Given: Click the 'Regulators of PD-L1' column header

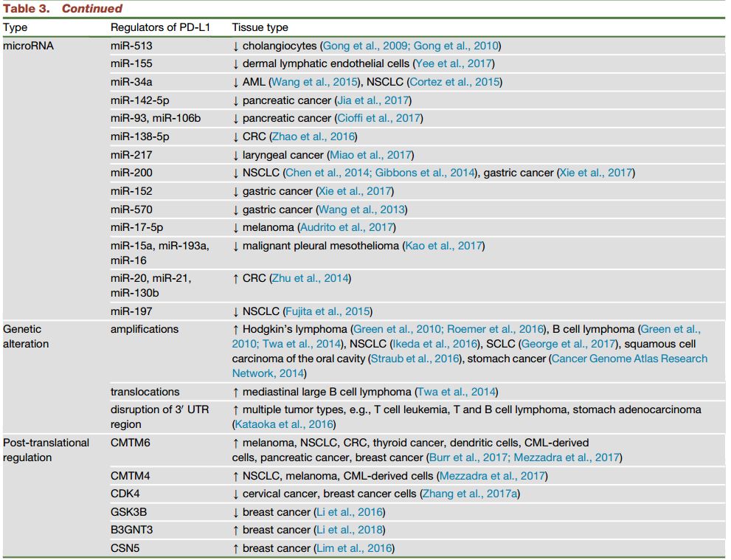Looking at the screenshot, I should [160, 27].
